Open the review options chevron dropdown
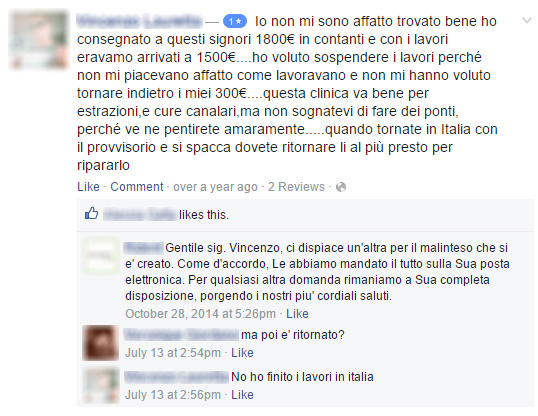This screenshot has width=538, height=416. [527, 21]
